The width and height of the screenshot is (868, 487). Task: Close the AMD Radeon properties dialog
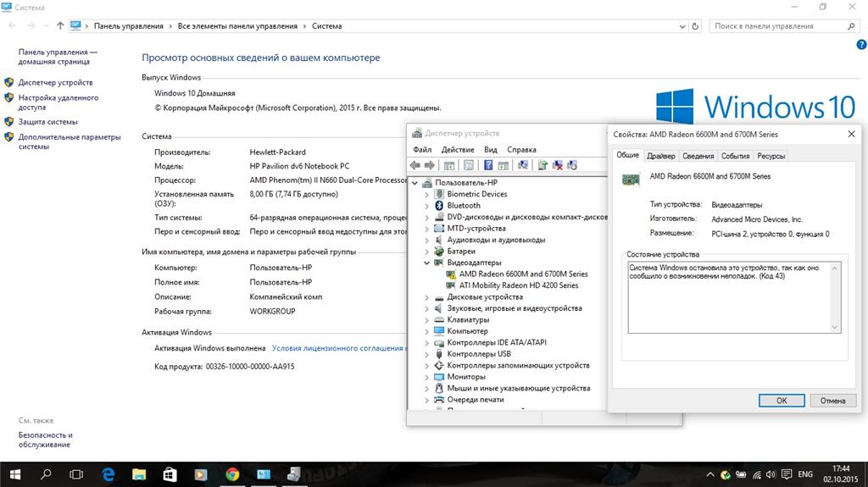pyautogui.click(x=851, y=134)
